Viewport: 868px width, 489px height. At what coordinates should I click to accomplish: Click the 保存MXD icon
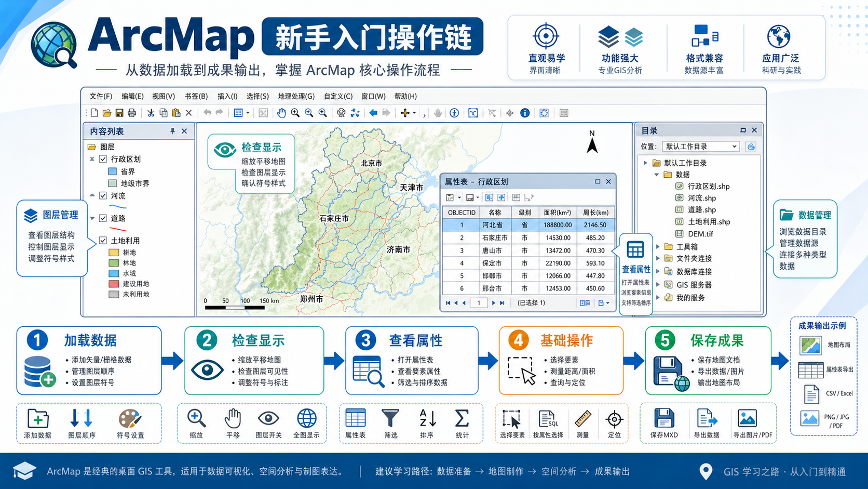click(x=664, y=418)
